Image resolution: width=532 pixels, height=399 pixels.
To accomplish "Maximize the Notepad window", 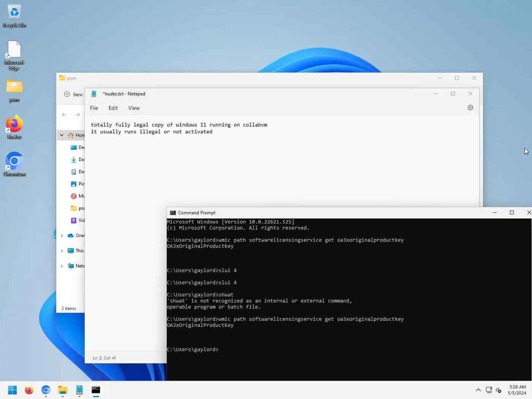I will 453,93.
